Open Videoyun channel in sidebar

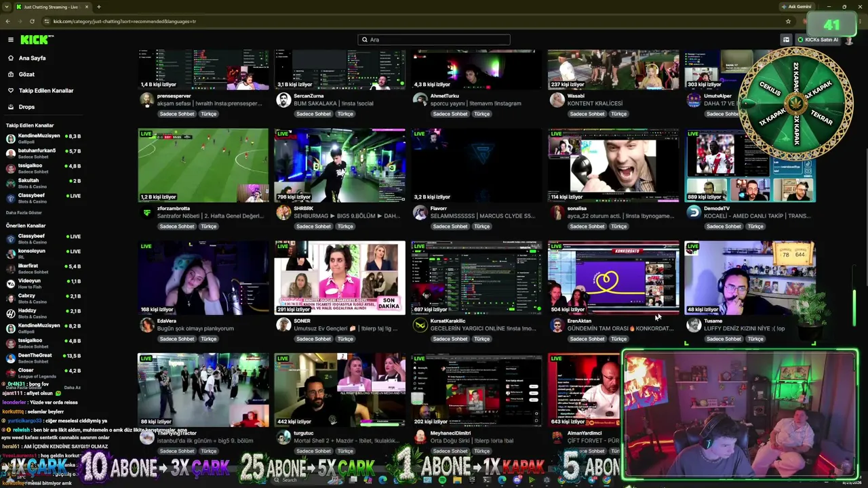point(43,284)
